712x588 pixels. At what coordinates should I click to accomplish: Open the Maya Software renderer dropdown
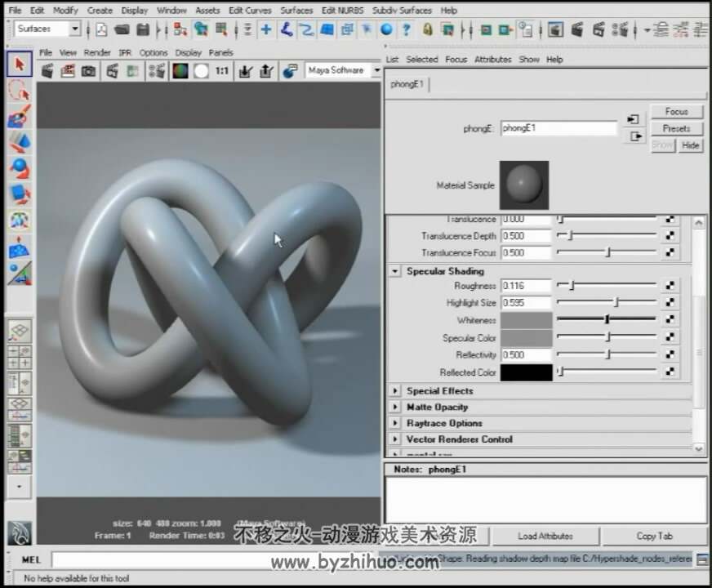pyautogui.click(x=377, y=70)
